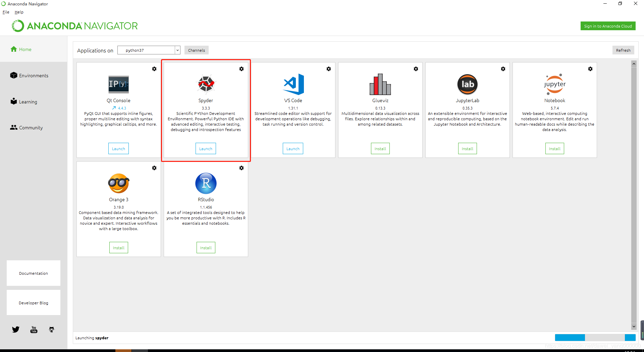Click Spyder version 3.3.3 text
644x352 pixels.
(206, 108)
